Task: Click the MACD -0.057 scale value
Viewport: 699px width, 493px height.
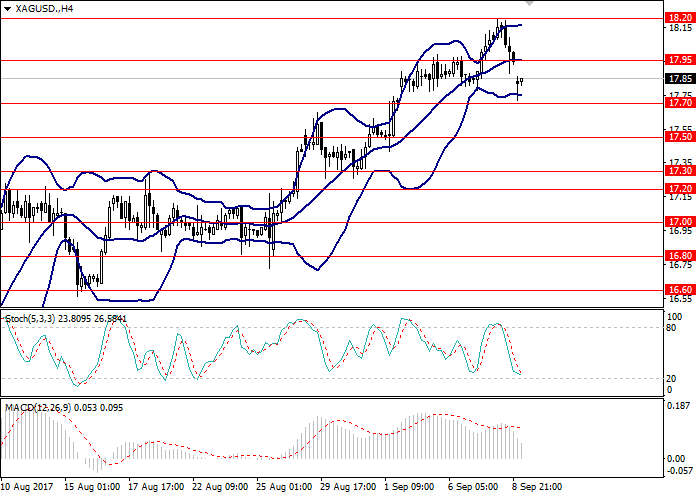Action: (680, 471)
